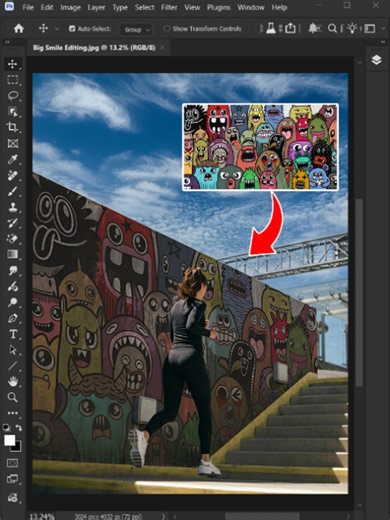The width and height of the screenshot is (390, 520).
Task: Select the Eraser tool
Action: coord(13,239)
